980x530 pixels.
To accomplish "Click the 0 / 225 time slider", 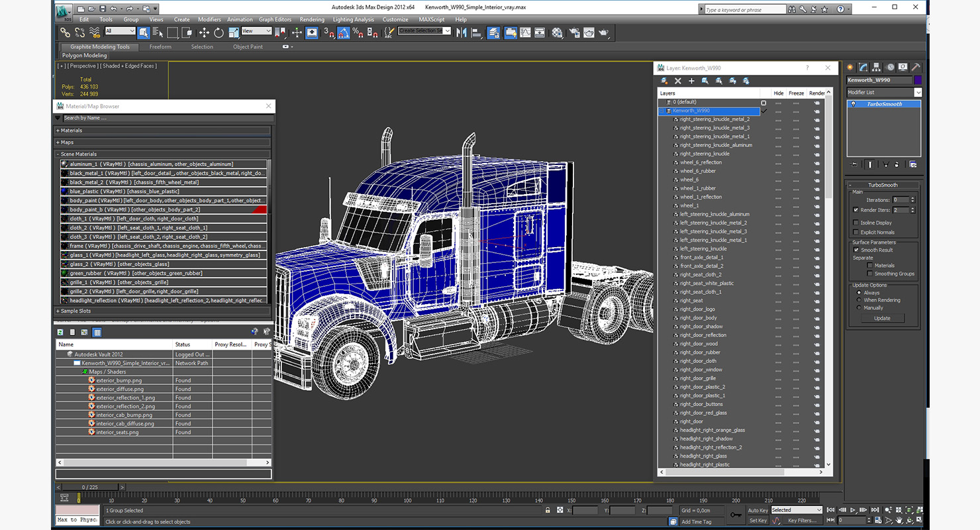I will [89, 487].
